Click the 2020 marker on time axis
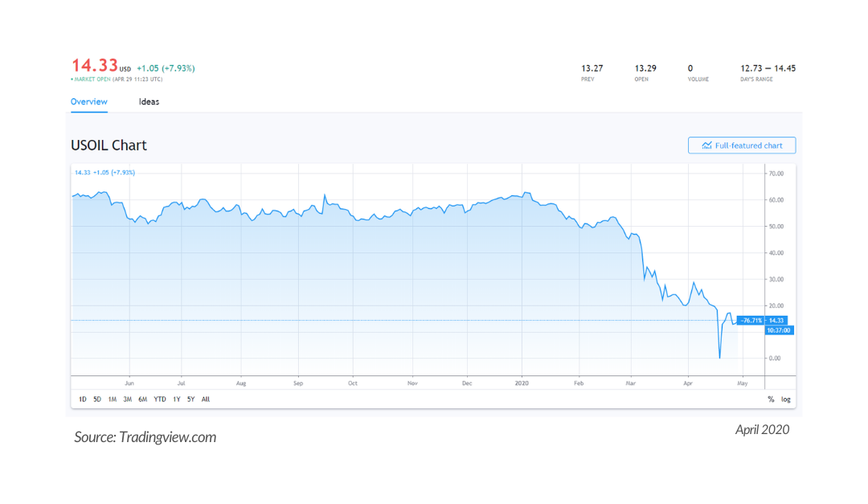868x504 pixels. pyautogui.click(x=522, y=383)
